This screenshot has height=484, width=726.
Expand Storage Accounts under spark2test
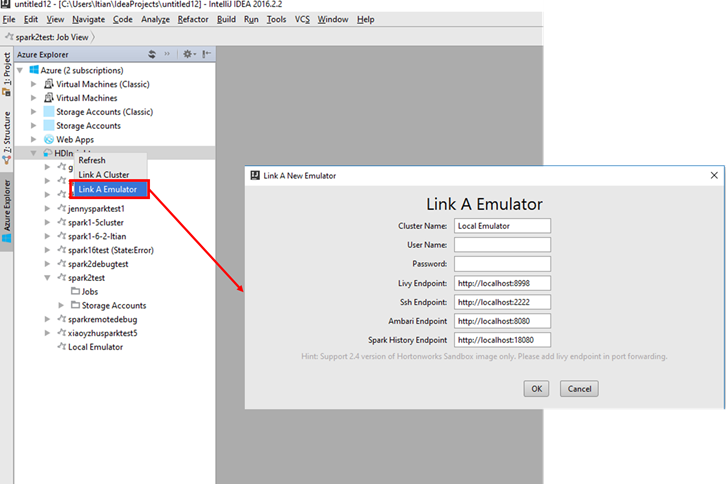[x=61, y=305]
